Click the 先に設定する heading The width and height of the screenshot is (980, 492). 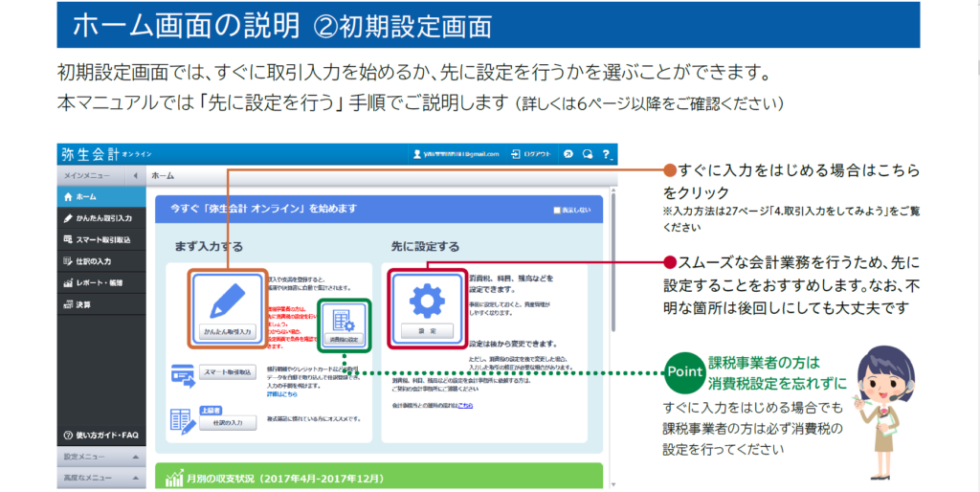(x=425, y=246)
